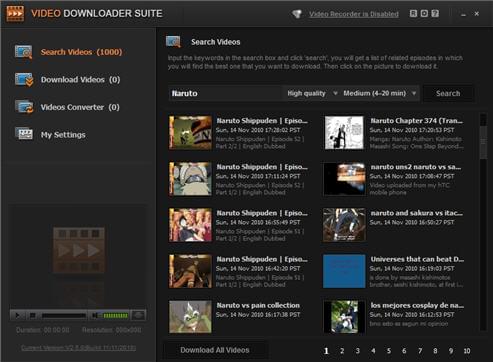Expand the Medium (4-20 min) duration dropdown
Image resolution: width=493 pixels, height=362 pixels.
(380, 93)
